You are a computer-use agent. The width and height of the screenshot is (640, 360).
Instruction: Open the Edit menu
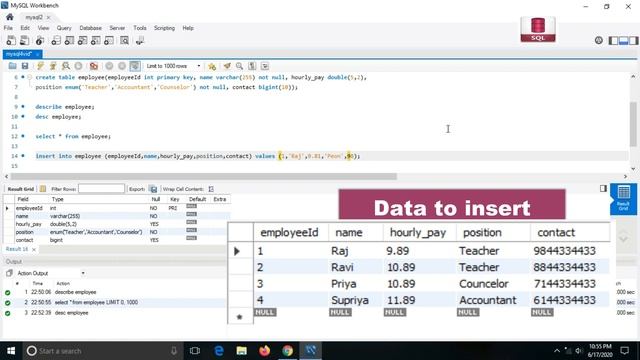(x=25, y=28)
